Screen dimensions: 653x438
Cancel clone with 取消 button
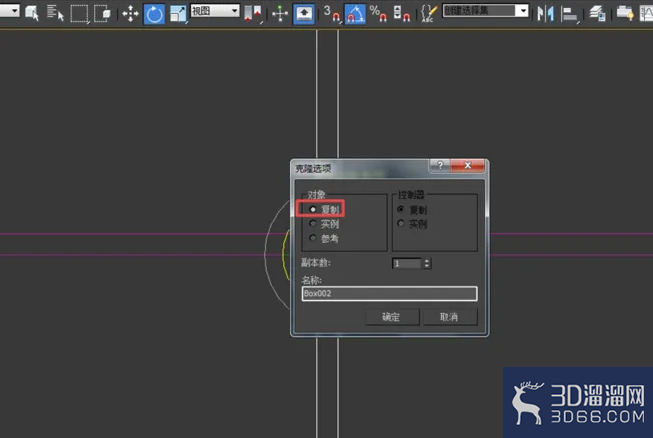450,317
